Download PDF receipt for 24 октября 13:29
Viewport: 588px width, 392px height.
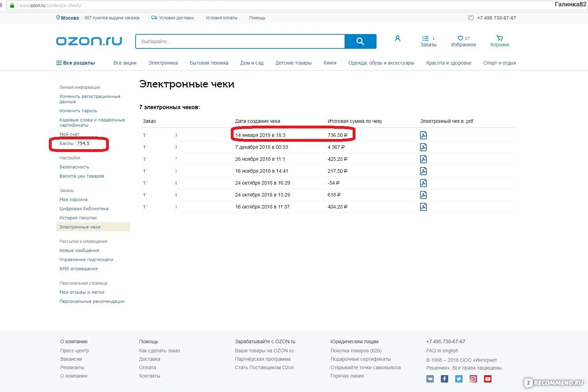tap(424, 195)
